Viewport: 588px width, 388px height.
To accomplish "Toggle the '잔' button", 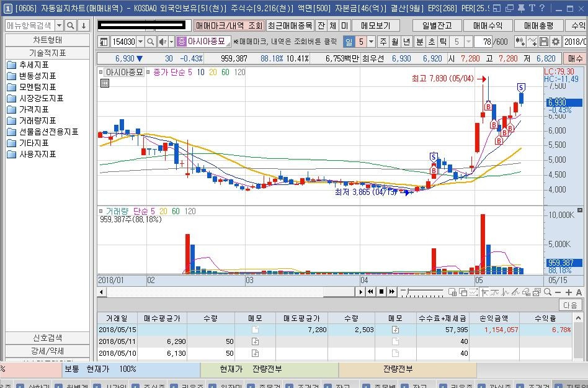I will click(321, 25).
